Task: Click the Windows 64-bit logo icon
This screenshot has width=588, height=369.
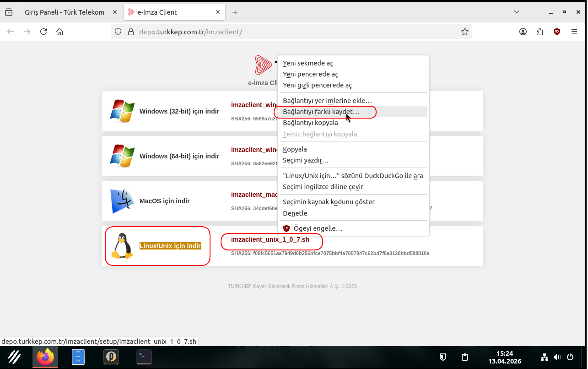Action: [x=122, y=156]
